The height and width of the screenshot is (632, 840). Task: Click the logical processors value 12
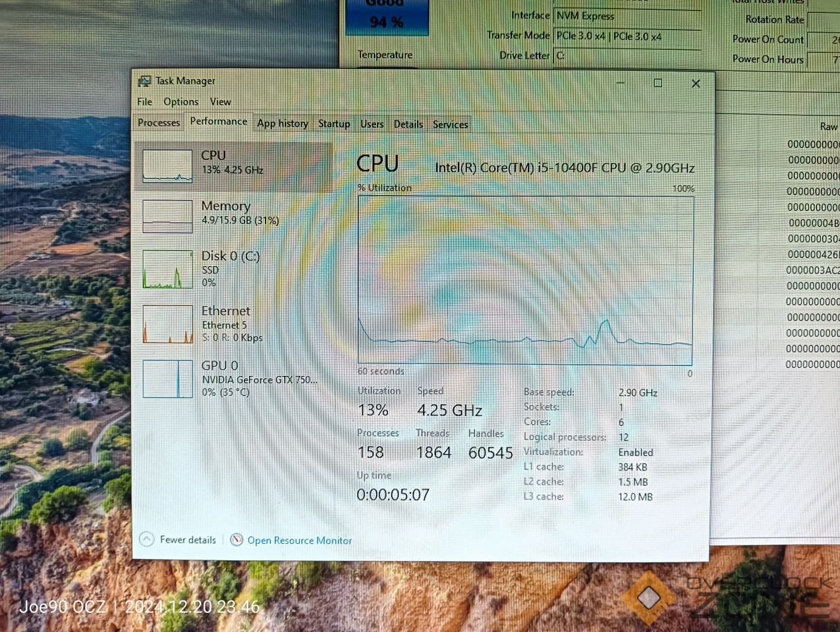pyautogui.click(x=623, y=437)
